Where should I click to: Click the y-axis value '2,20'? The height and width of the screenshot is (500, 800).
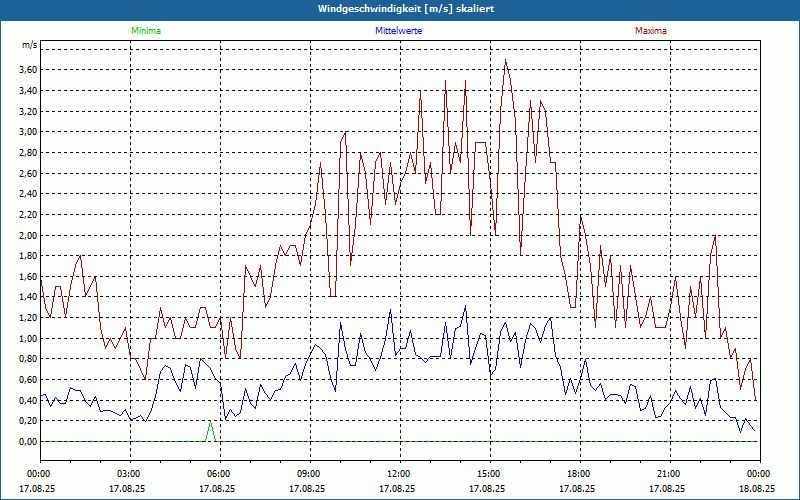point(28,215)
